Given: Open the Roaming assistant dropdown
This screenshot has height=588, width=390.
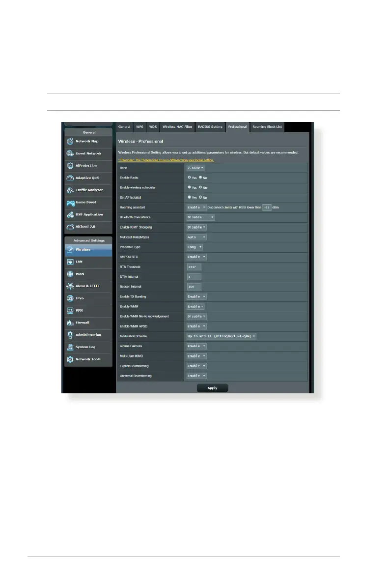Looking at the screenshot, I should coord(196,207).
